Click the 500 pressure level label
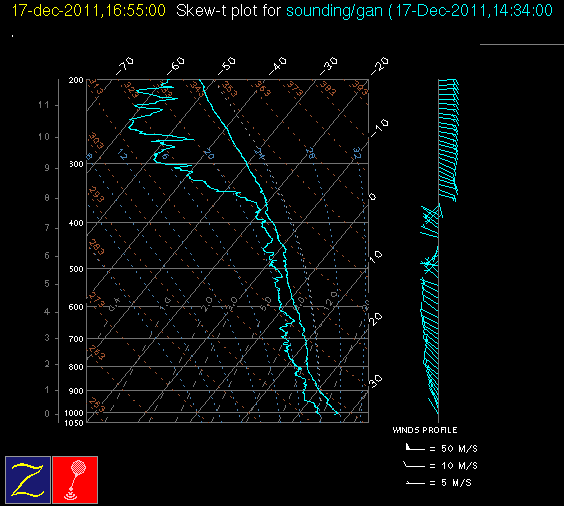The image size is (564, 506). click(76, 269)
